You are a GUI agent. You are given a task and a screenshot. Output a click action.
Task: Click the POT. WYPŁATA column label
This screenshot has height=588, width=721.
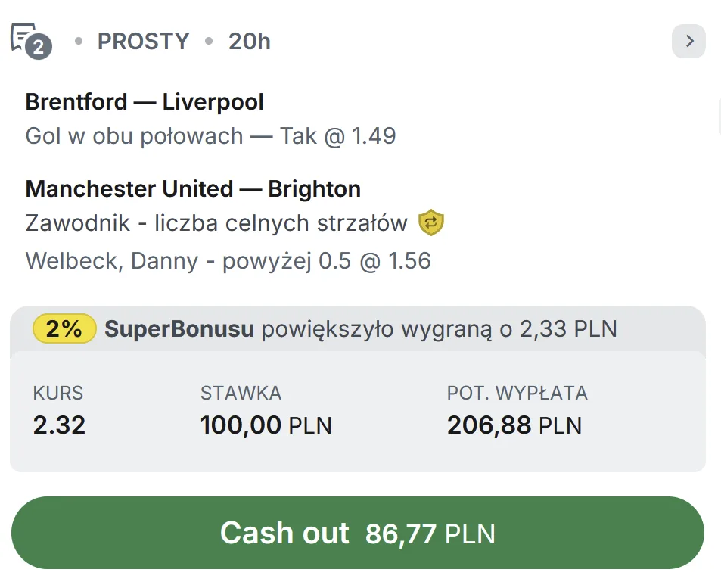517,393
